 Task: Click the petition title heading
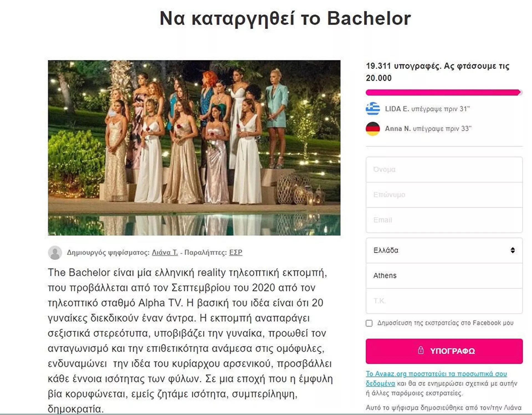[x=285, y=19]
